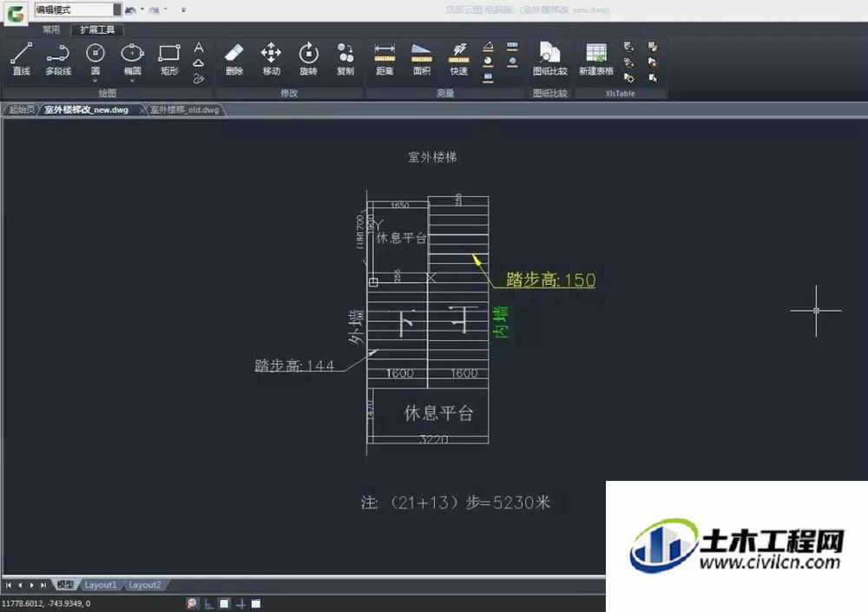The width and height of the screenshot is (868, 612).
Task: Jump to first layout tab arrow
Action: 9,585
